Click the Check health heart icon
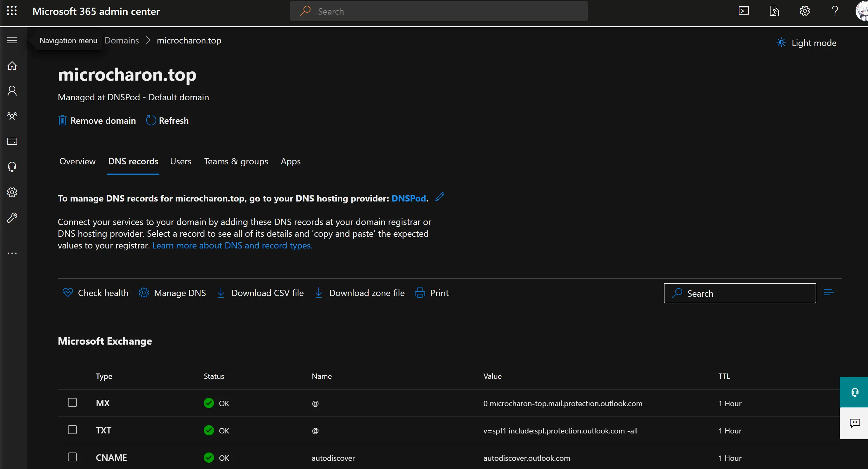 (x=68, y=293)
